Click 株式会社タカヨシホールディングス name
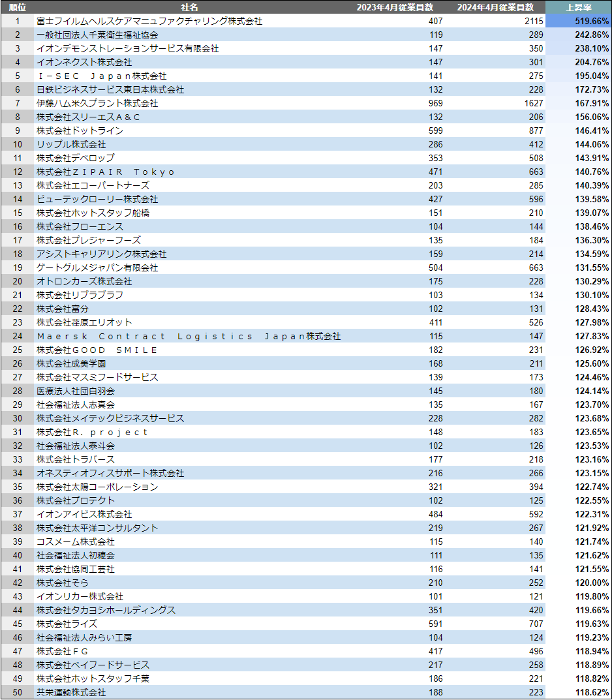The width and height of the screenshot is (612, 700). (106, 610)
